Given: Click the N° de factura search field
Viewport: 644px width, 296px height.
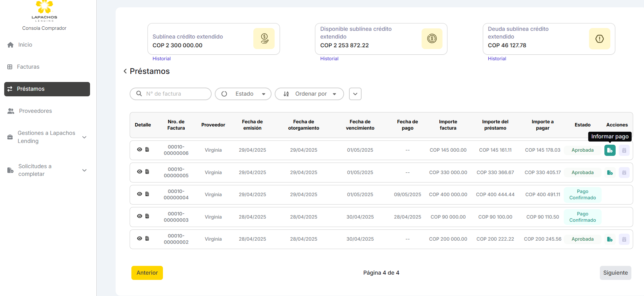Looking at the screenshot, I should tap(175, 94).
